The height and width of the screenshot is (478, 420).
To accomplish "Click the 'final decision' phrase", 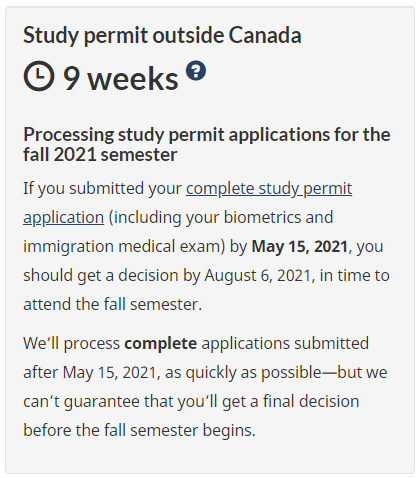I will [311, 401].
